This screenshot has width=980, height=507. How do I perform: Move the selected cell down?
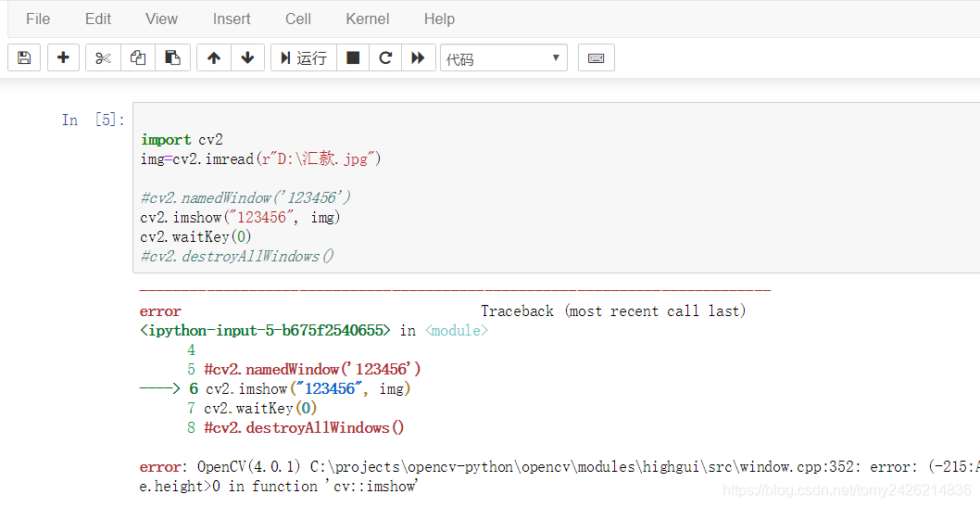247,57
